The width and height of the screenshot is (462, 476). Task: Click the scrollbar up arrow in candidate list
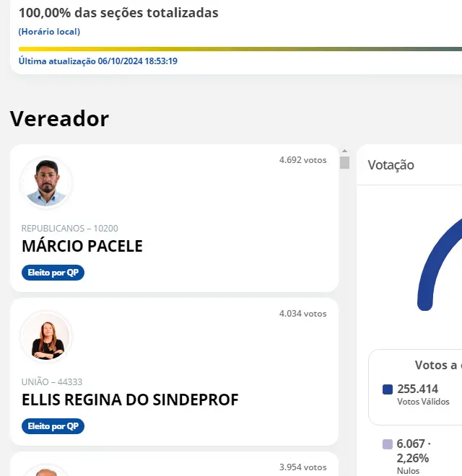tap(344, 151)
